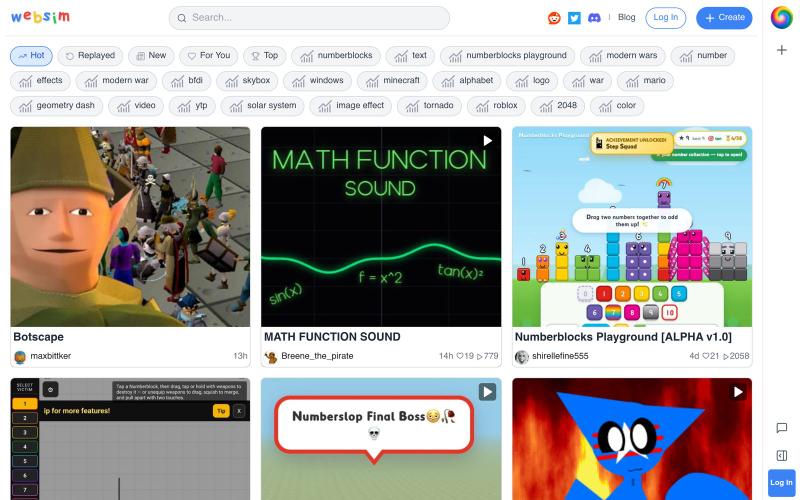Filter by video tag
This screenshot has width=800, height=500.
click(x=136, y=106)
